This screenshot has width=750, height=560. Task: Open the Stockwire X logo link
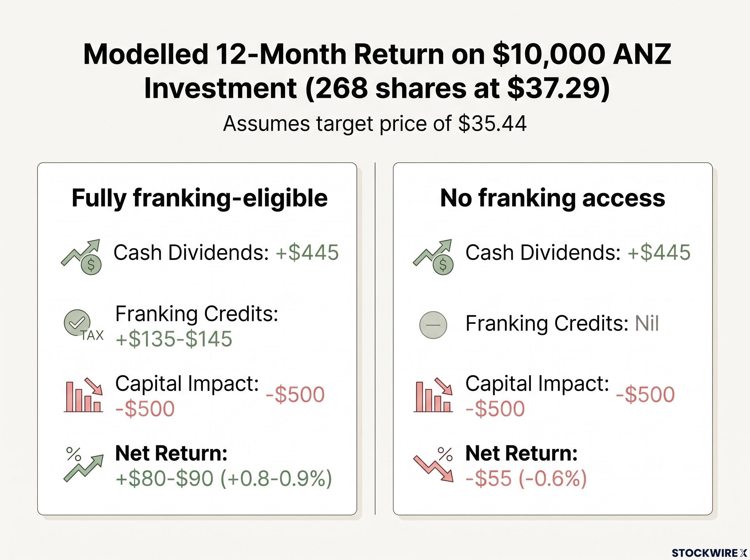709,553
